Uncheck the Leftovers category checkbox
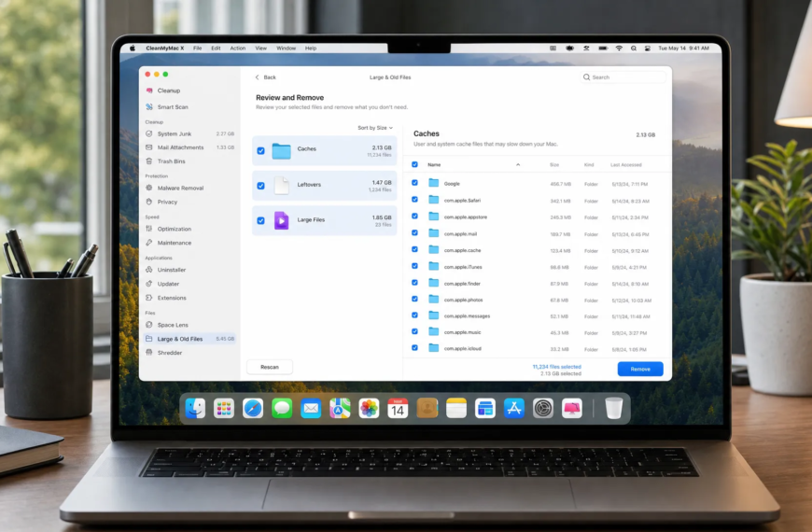Image resolution: width=812 pixels, height=532 pixels. (x=261, y=186)
